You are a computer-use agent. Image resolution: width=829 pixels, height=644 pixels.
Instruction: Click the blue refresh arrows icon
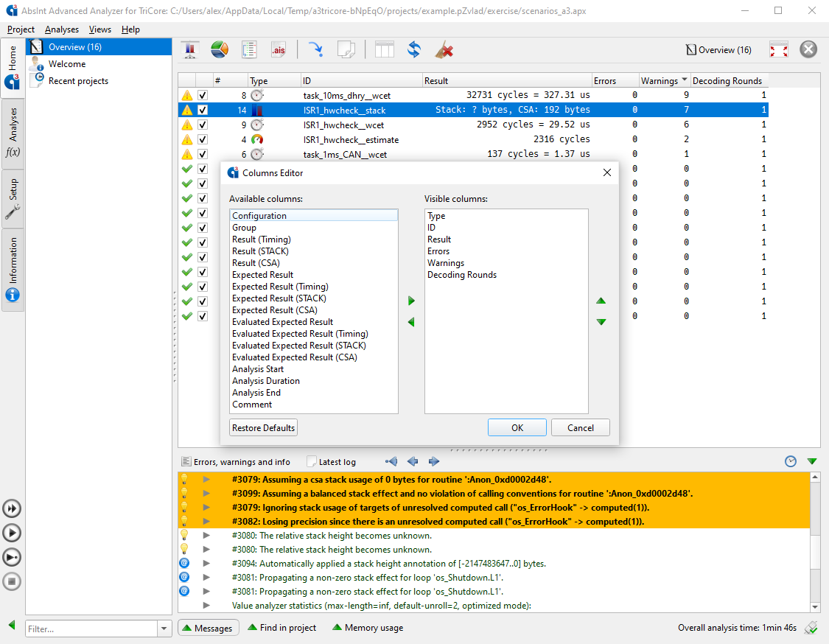tap(414, 49)
